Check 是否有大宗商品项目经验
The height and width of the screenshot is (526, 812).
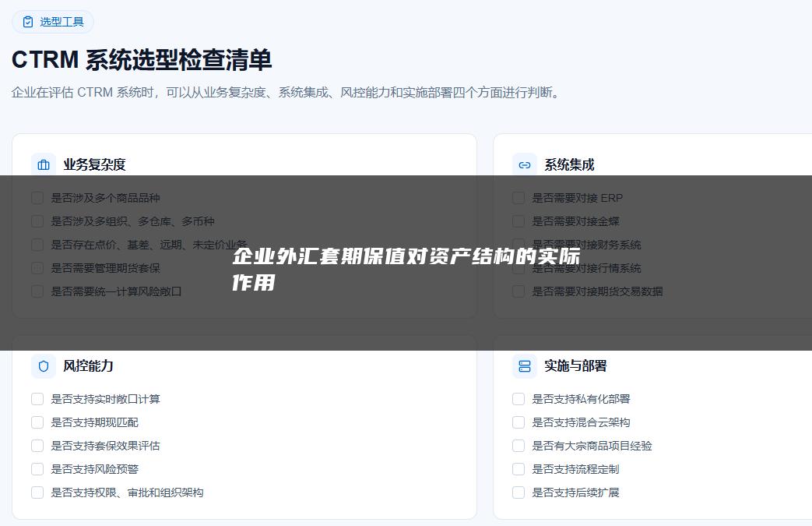pyautogui.click(x=518, y=446)
